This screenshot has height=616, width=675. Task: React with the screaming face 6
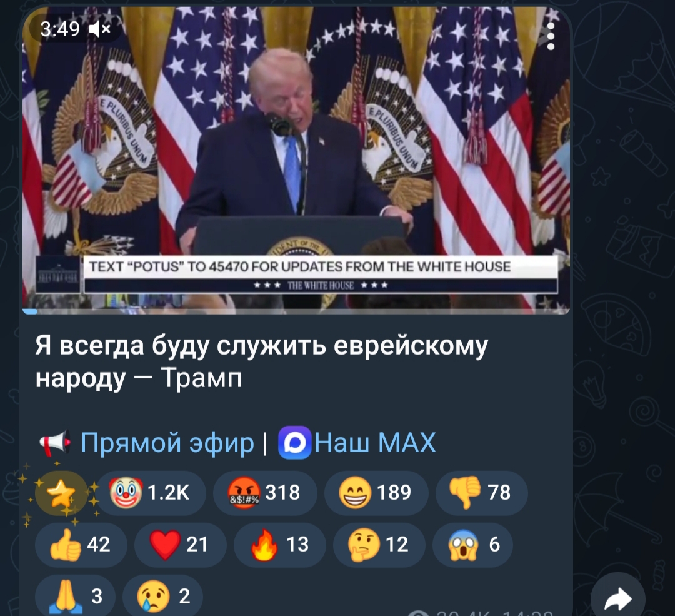click(472, 545)
